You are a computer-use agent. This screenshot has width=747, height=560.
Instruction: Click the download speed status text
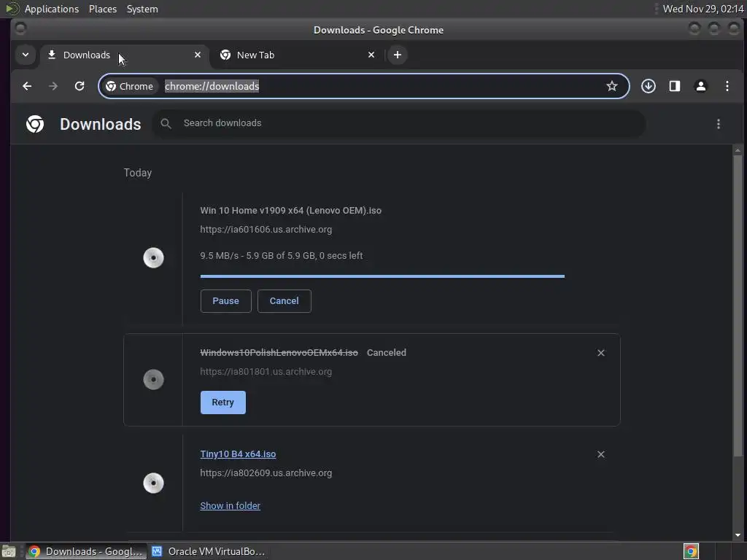tap(281, 256)
